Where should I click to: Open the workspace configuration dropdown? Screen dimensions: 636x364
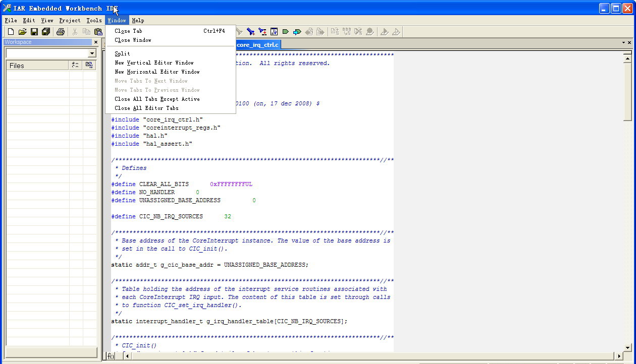(x=92, y=53)
